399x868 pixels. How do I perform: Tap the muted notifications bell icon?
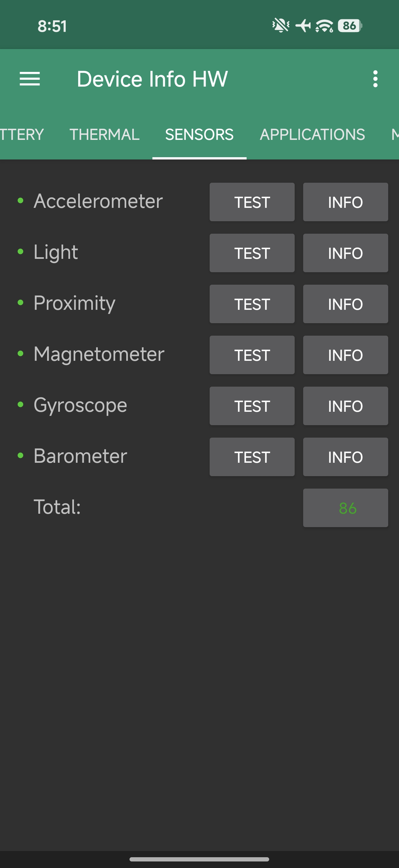[280, 25]
